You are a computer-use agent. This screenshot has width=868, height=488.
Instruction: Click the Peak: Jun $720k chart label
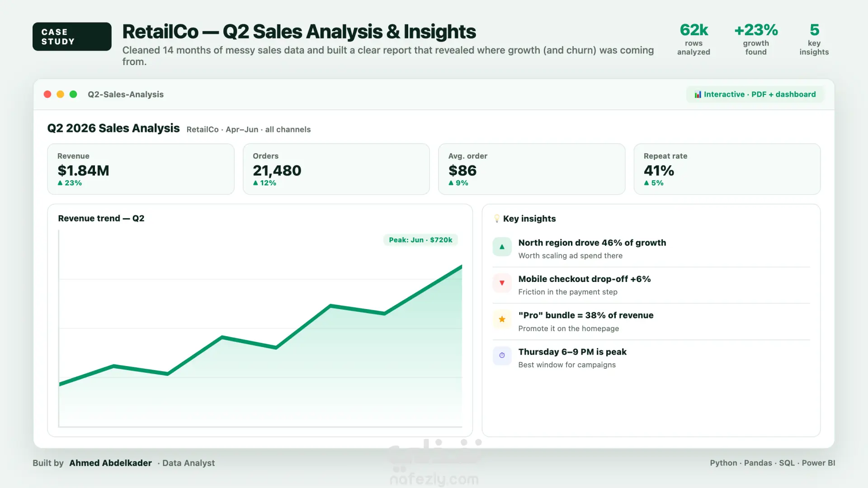420,240
